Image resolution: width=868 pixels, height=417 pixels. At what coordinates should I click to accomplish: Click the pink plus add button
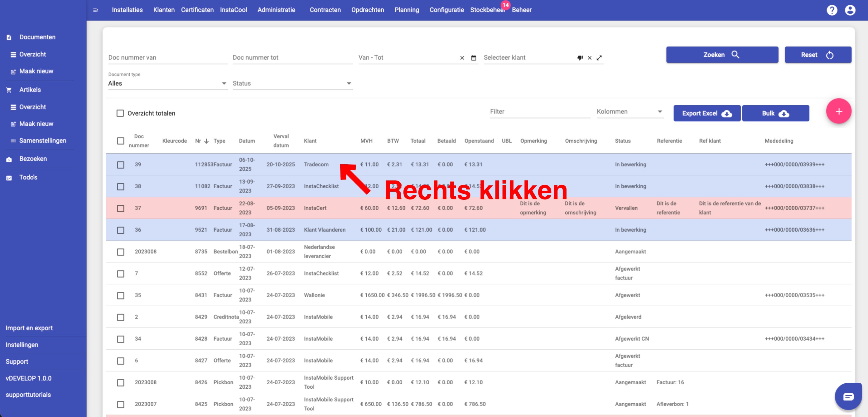tap(838, 111)
